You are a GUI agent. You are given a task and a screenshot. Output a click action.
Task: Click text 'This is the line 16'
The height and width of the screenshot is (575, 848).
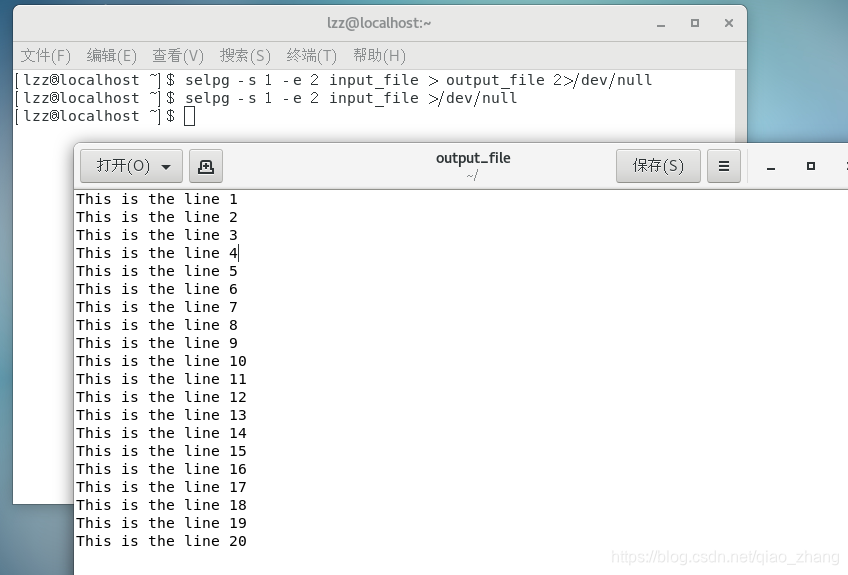(161, 468)
